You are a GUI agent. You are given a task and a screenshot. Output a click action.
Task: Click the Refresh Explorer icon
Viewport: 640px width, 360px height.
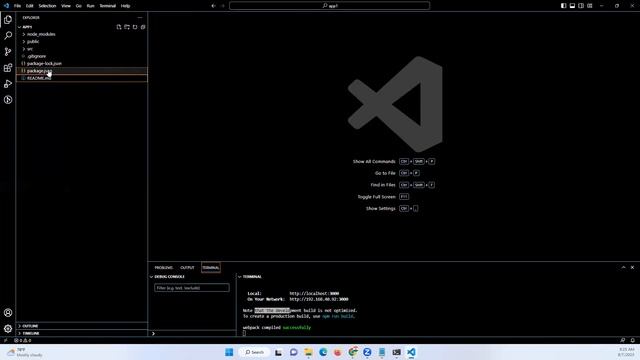pyautogui.click(x=135, y=27)
